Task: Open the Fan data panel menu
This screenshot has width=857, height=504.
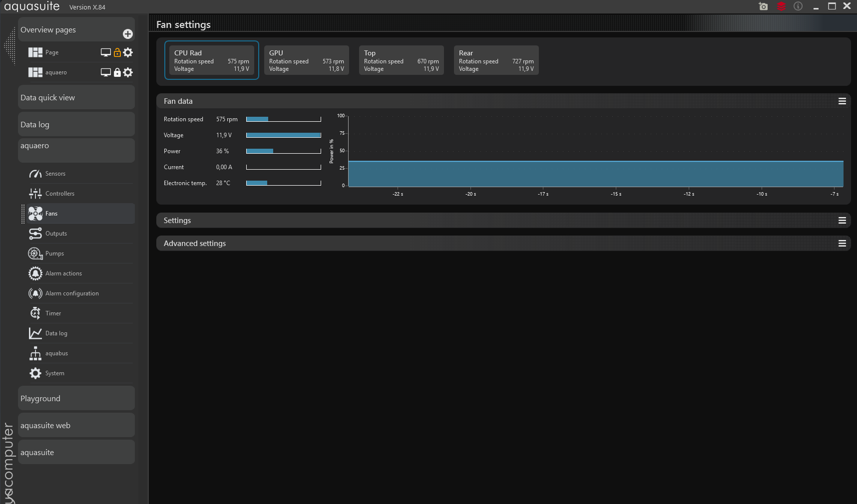Action: 842,101
